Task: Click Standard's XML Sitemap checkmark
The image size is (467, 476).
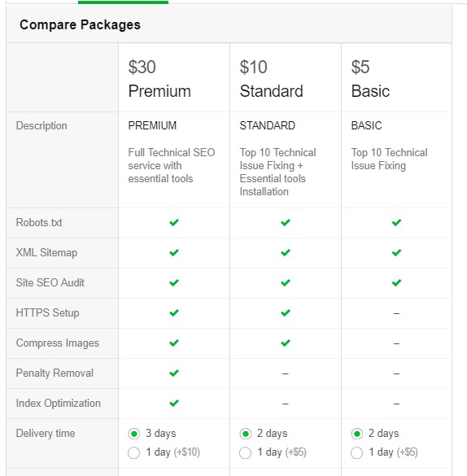Action: [x=286, y=252]
